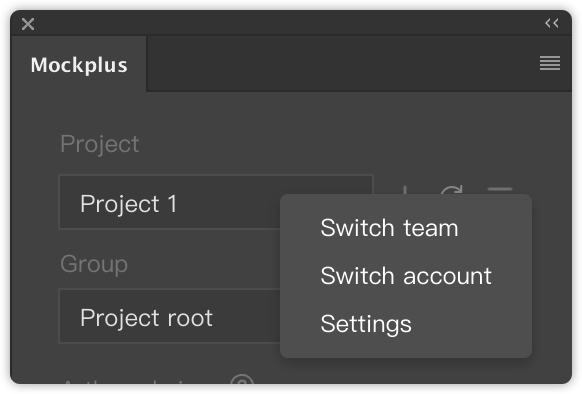This screenshot has height=394, width=582.
Task: Open the panel options hamburger menu
Action: tap(550, 63)
